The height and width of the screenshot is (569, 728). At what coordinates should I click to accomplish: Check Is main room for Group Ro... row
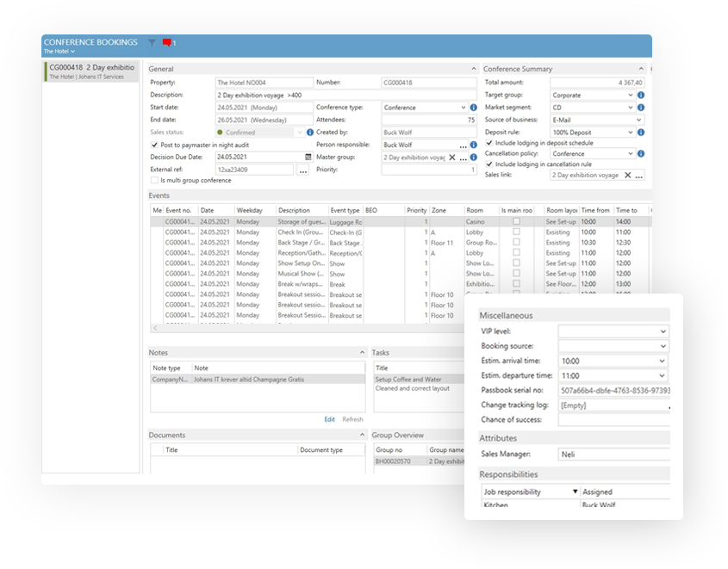coord(516,242)
